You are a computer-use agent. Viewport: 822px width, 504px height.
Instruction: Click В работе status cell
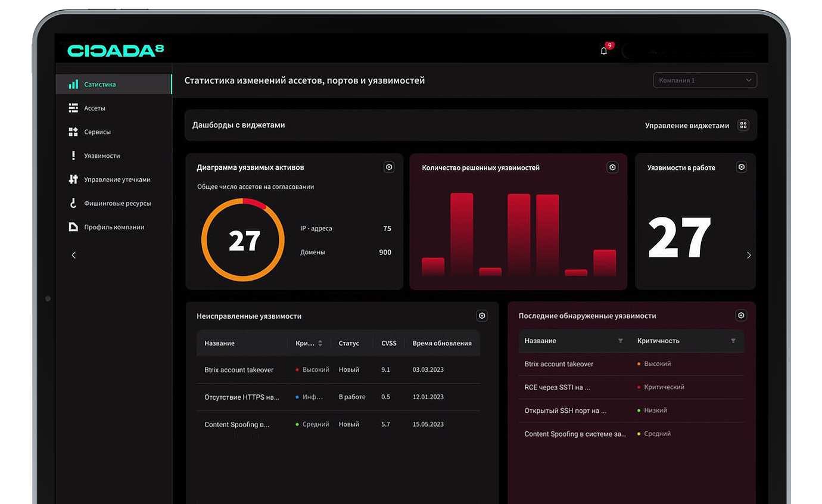click(352, 397)
